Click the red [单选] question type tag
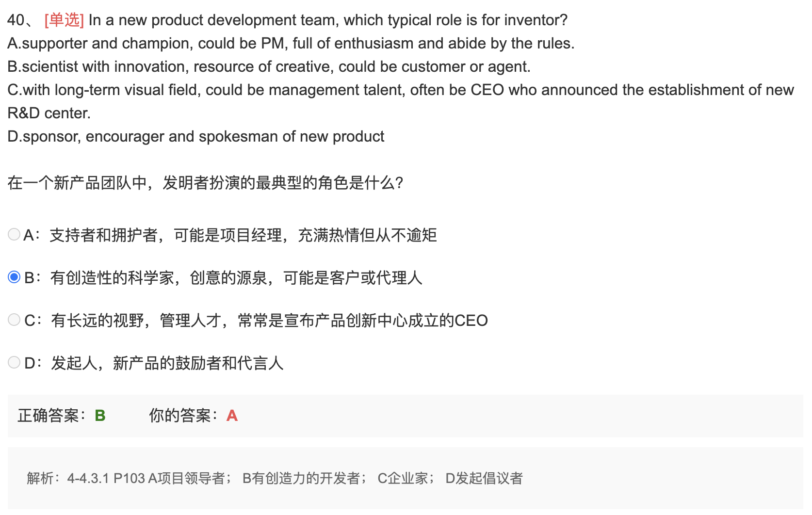 [64, 20]
